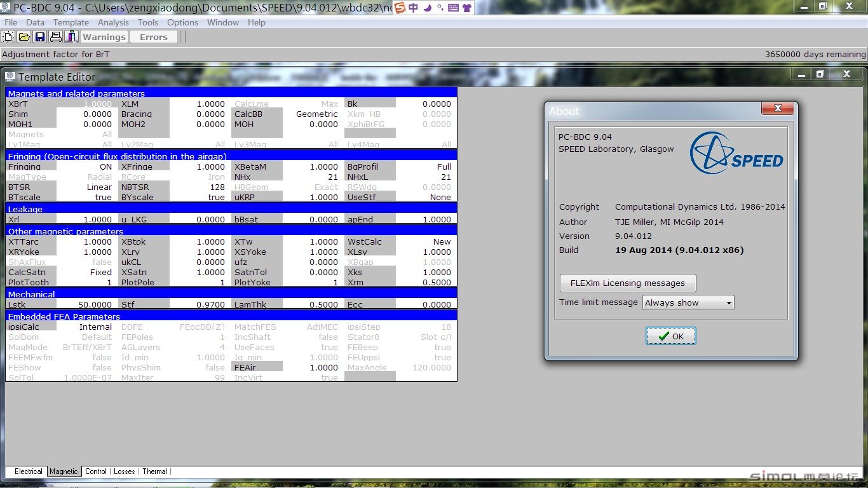868x488 pixels.
Task: Click the keyboard icon in IME bar
Action: [454, 8]
